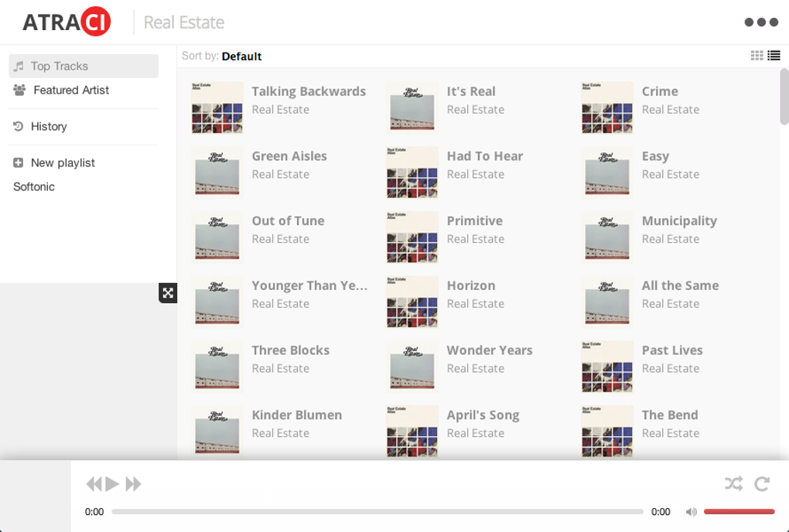The height and width of the screenshot is (532, 789).
Task: Play It's Real track
Action: [471, 91]
